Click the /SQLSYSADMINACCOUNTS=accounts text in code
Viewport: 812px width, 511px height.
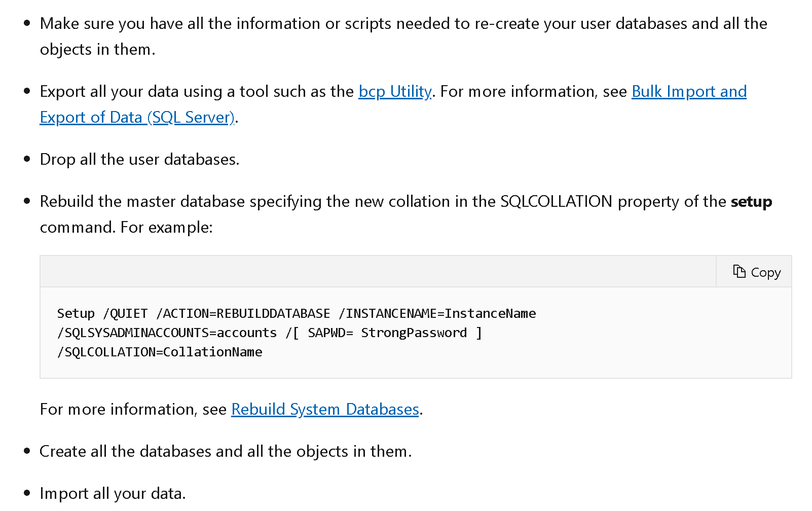click(x=167, y=333)
